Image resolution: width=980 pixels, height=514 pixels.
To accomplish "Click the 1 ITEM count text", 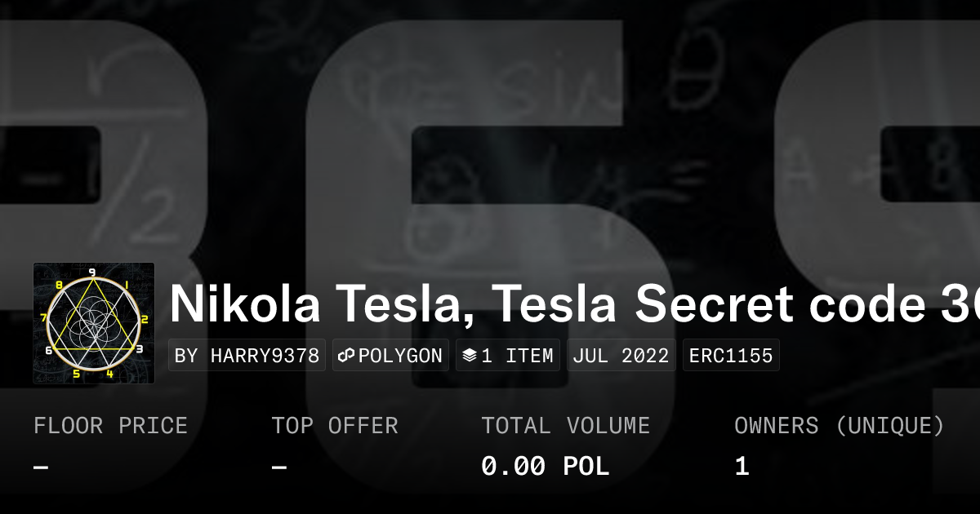I will point(517,356).
